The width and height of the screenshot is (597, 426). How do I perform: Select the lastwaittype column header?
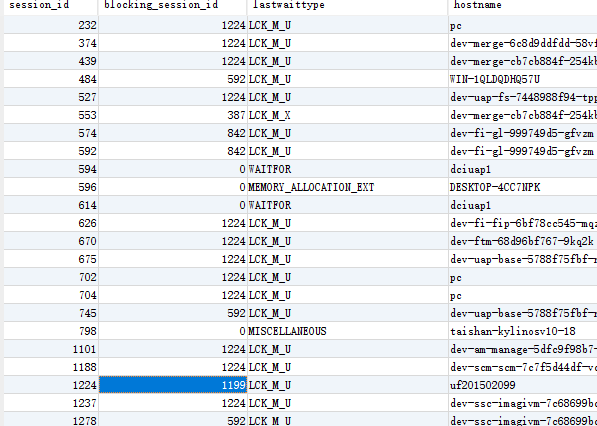(x=348, y=5)
